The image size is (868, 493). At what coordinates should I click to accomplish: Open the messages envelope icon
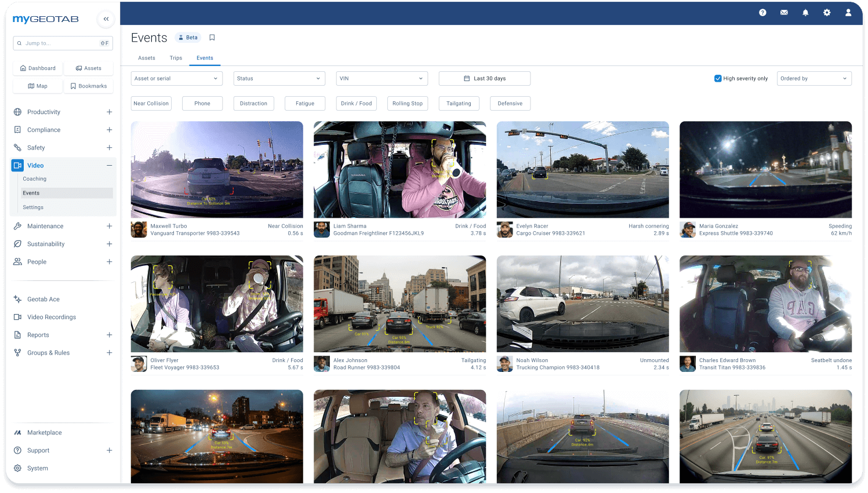pyautogui.click(x=784, y=12)
